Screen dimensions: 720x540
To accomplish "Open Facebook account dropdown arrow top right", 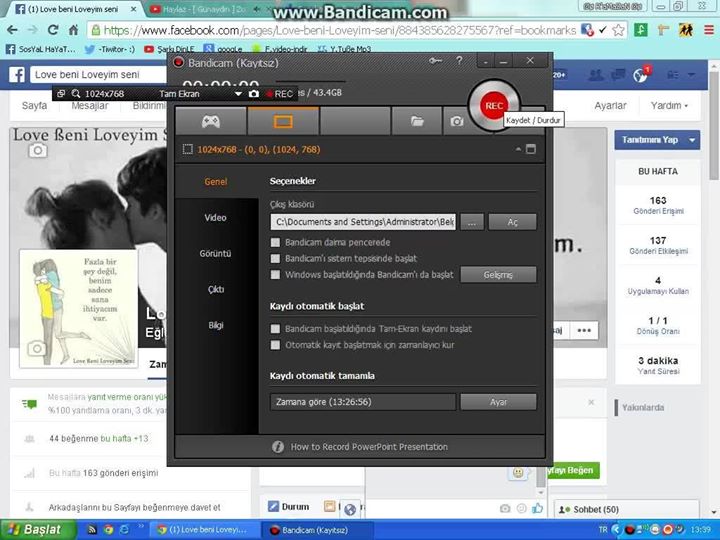I will pos(692,75).
